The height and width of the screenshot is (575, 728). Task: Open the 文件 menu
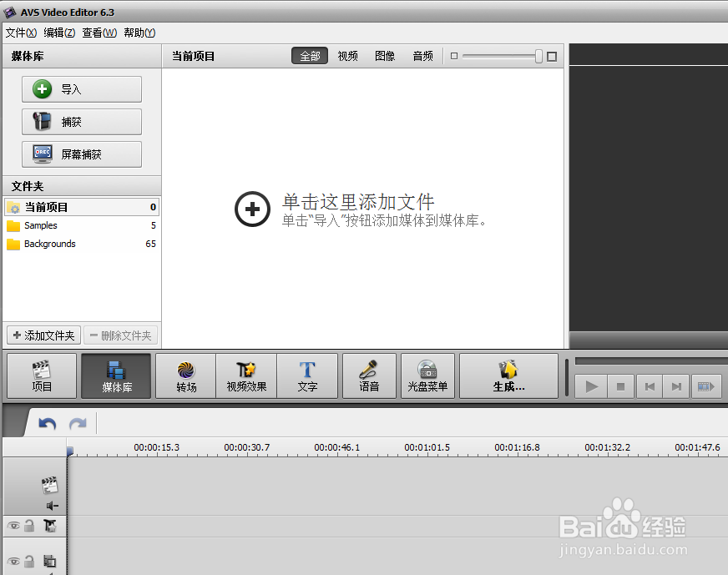21,33
